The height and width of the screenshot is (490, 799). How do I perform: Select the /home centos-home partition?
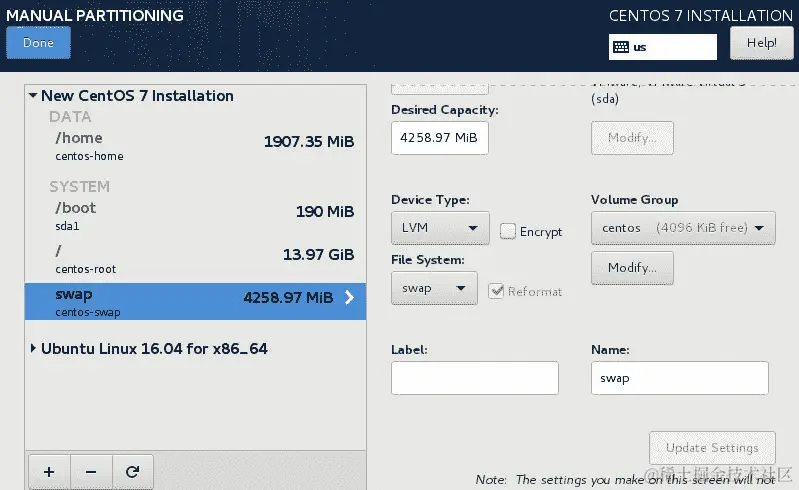[195, 146]
